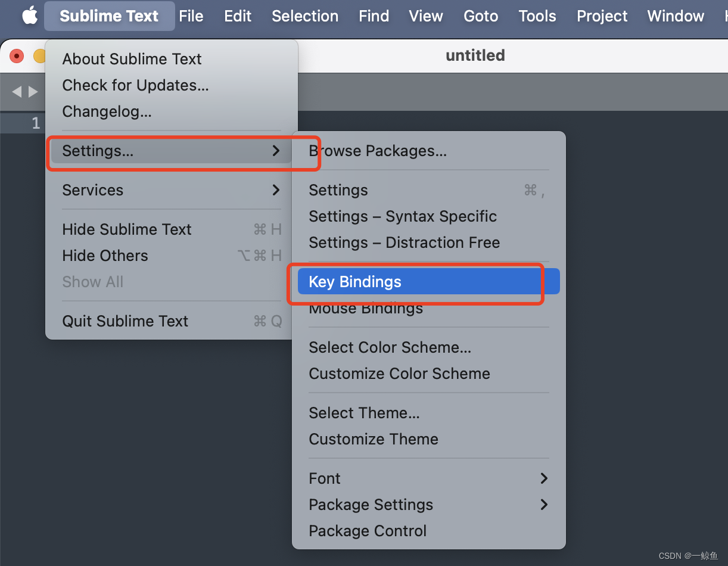This screenshot has height=566, width=728.
Task: Choose Quit Sublime Text
Action: (x=171, y=321)
